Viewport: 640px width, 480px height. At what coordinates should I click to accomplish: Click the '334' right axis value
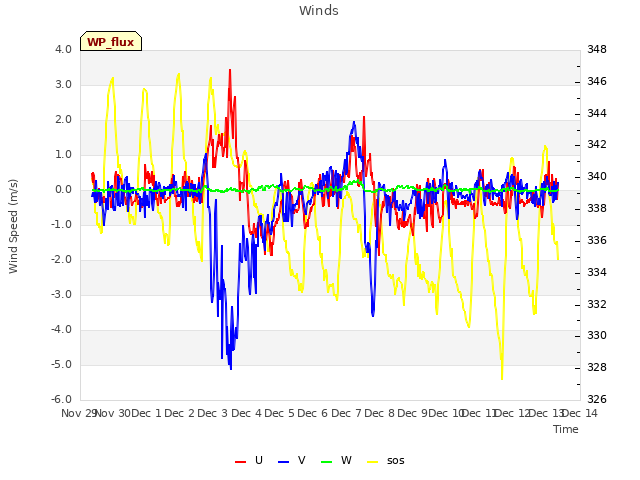click(x=597, y=272)
